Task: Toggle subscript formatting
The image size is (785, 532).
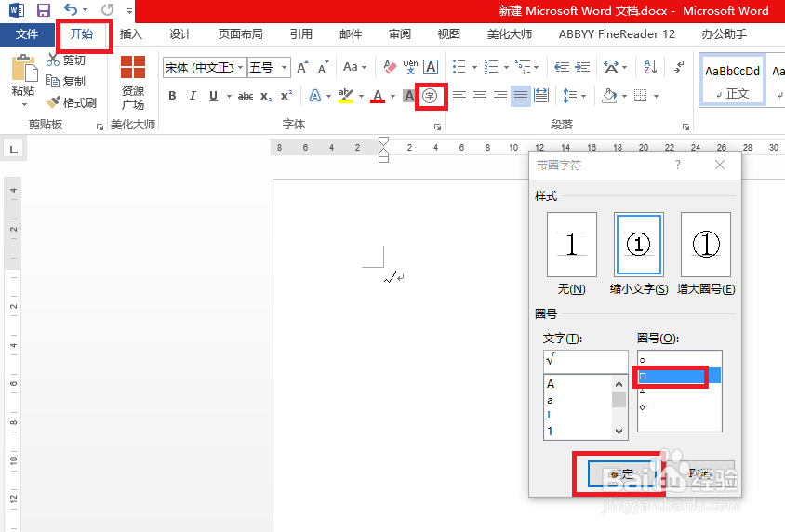Action: [266, 96]
